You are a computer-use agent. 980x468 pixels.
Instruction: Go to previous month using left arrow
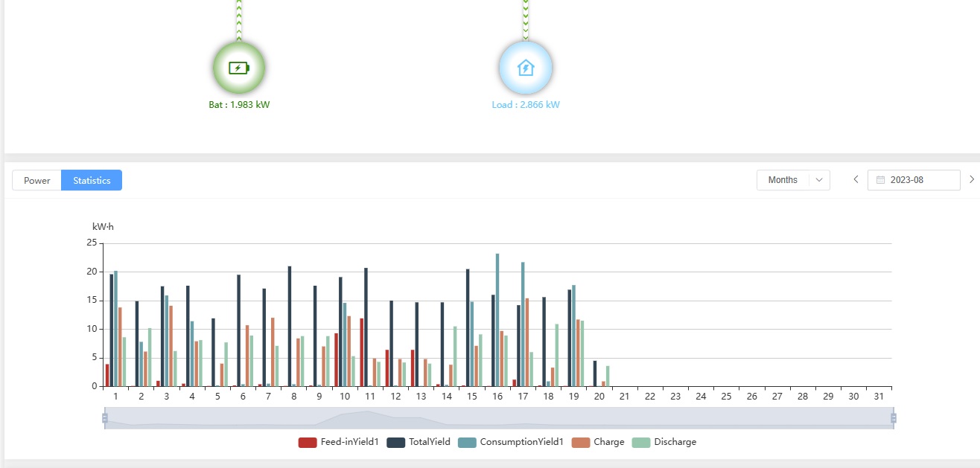tap(856, 179)
